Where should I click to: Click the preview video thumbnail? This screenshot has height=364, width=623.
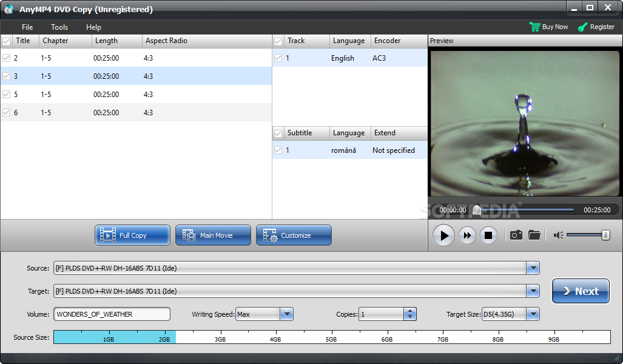(525, 124)
